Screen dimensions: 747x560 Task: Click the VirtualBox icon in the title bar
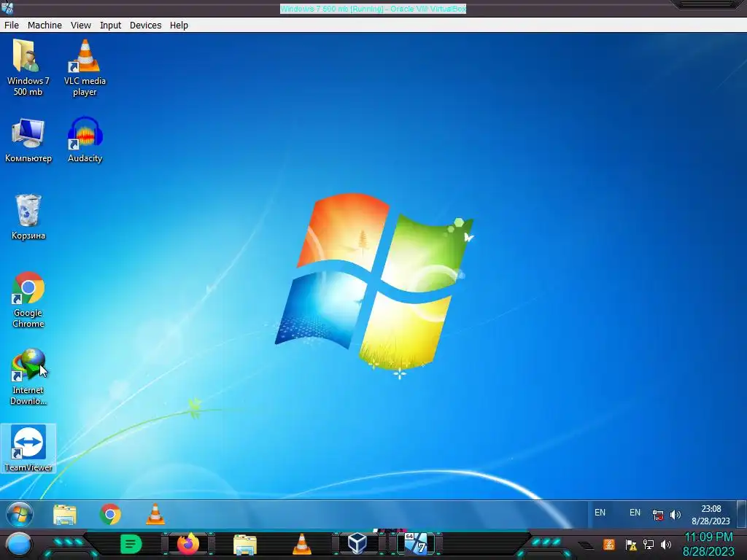click(x=7, y=8)
